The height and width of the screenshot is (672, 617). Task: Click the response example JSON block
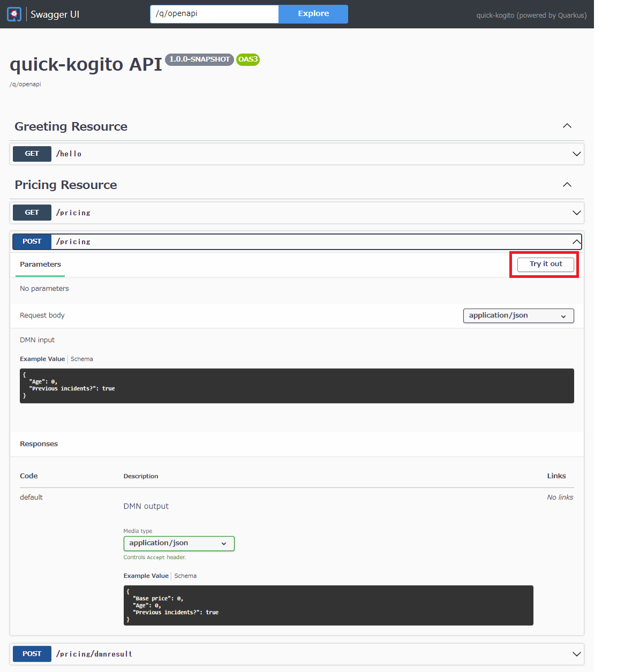pos(328,605)
